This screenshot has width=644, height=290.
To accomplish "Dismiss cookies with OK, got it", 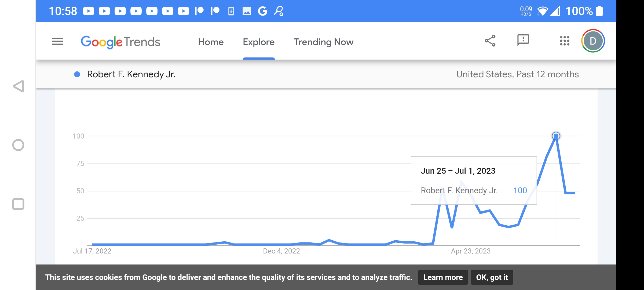I will (492, 277).
